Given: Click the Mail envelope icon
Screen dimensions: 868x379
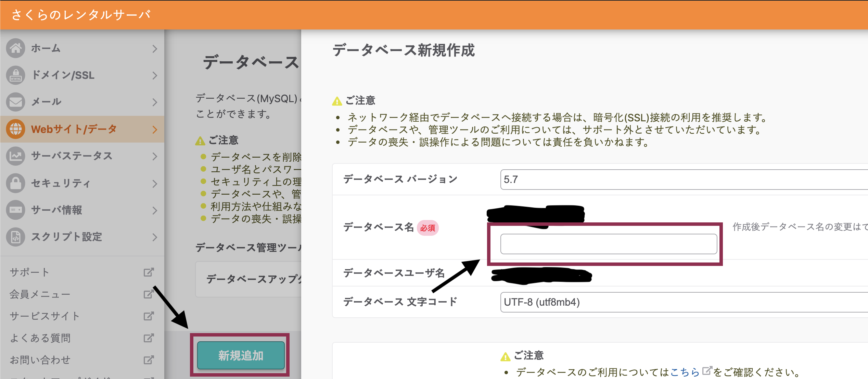Looking at the screenshot, I should coord(15,102).
